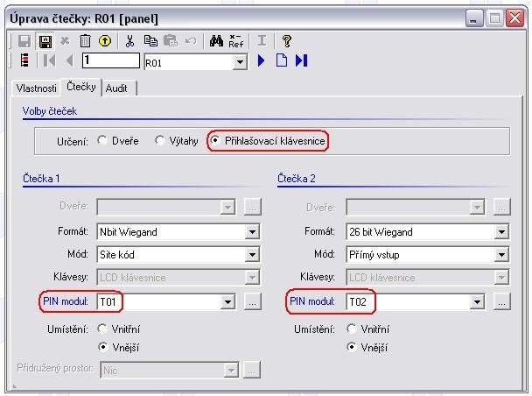
Task: Click the question mark help icon
Action: point(286,41)
